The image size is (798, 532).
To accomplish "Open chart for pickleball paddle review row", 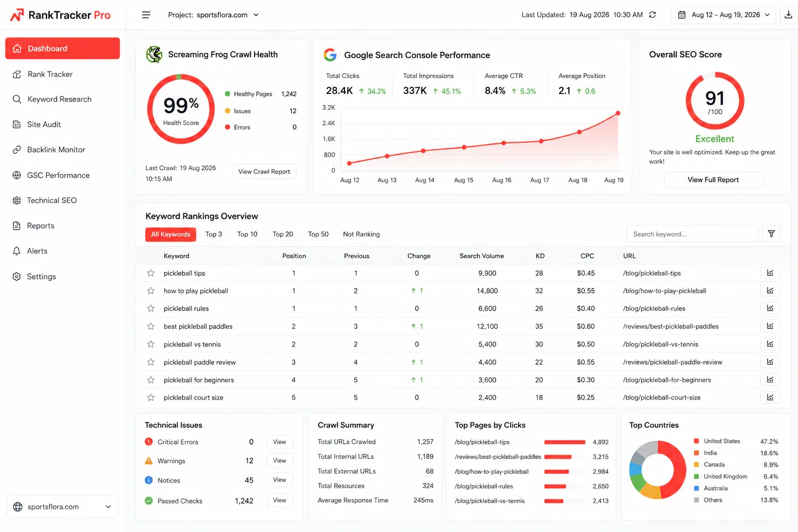I will pyautogui.click(x=770, y=362).
